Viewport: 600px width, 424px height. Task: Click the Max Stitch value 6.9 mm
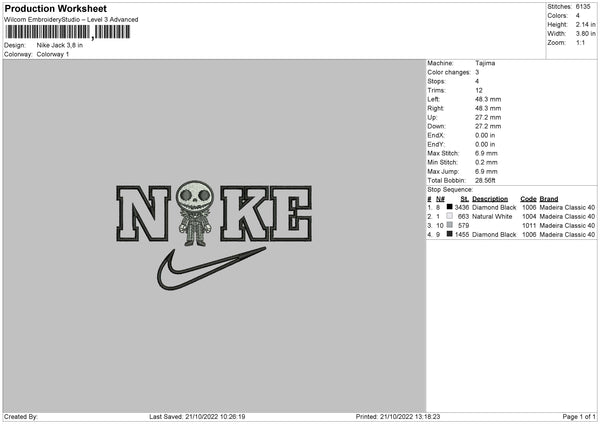(486, 153)
